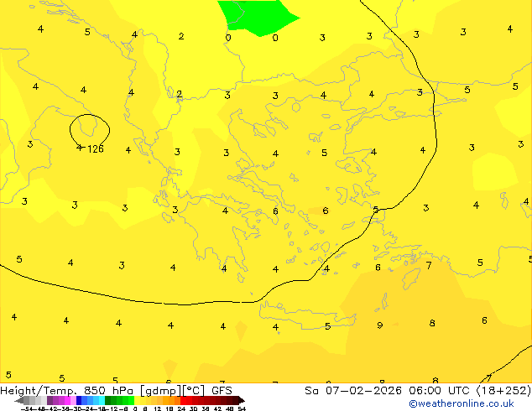The width and height of the screenshot is (532, 411).
Task: Click the '06:00 UTC' time text
Action: [x=441, y=391]
